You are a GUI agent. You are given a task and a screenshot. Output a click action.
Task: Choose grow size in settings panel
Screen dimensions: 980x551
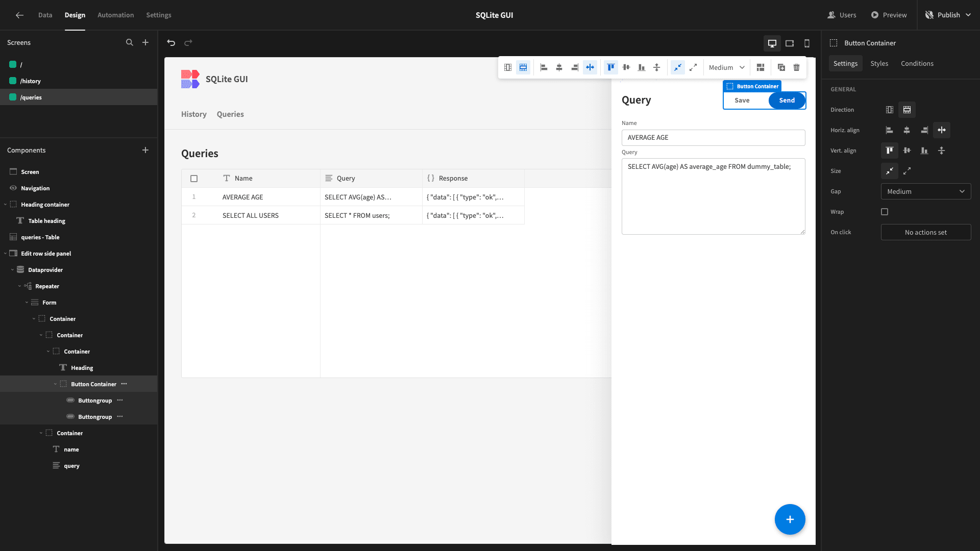[x=907, y=171]
